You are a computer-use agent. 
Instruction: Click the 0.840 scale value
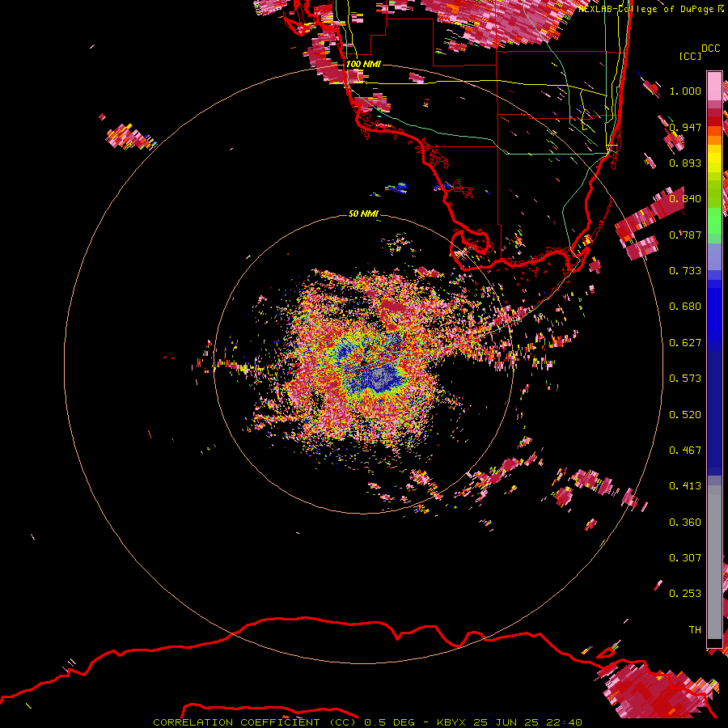click(685, 199)
